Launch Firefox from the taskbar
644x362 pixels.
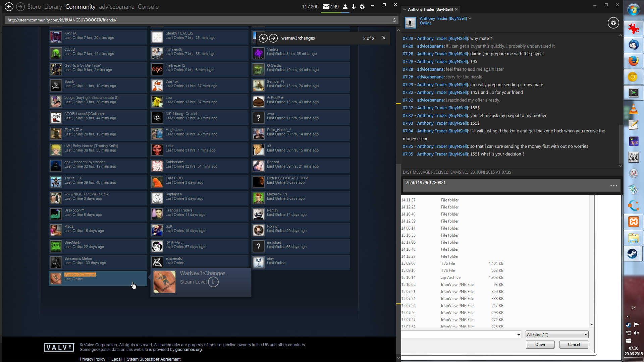tap(633, 61)
